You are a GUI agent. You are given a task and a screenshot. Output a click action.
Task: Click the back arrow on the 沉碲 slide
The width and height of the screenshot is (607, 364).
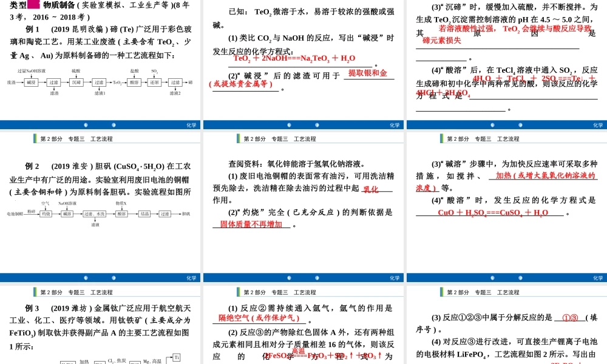pyautogui.click(x=491, y=124)
